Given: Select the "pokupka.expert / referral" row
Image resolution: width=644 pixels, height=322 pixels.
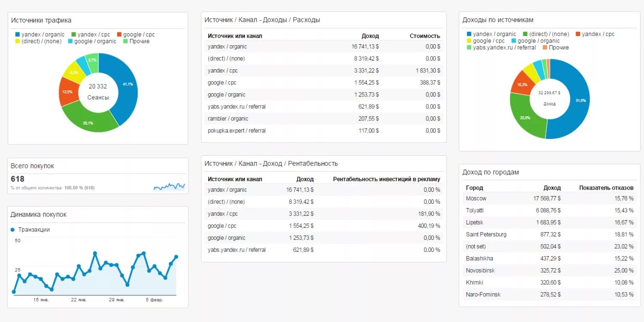Looking at the screenshot, I should (x=324, y=131).
